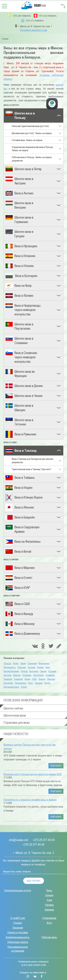
Task: Share via Odnoklassniki icon
Action: pos(43,646)
